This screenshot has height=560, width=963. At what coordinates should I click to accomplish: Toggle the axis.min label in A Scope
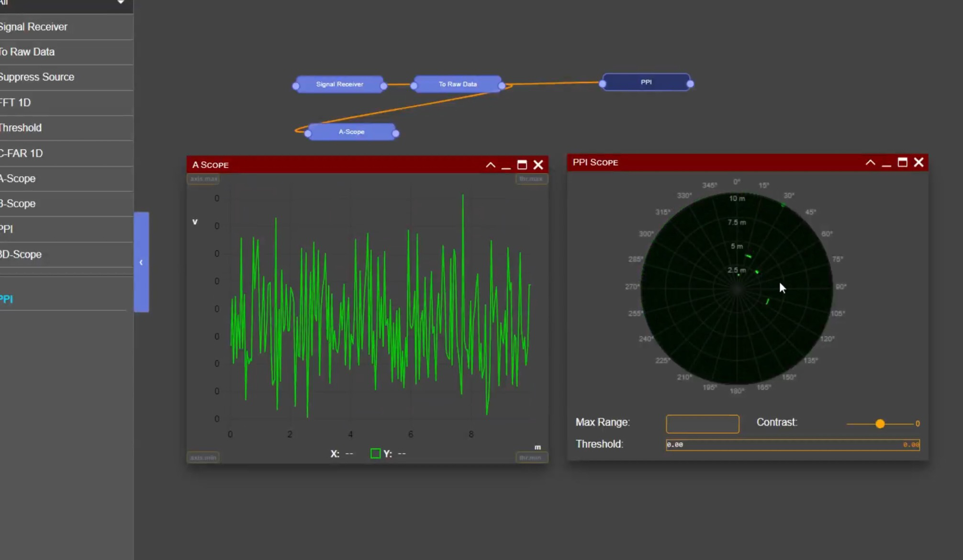203,458
